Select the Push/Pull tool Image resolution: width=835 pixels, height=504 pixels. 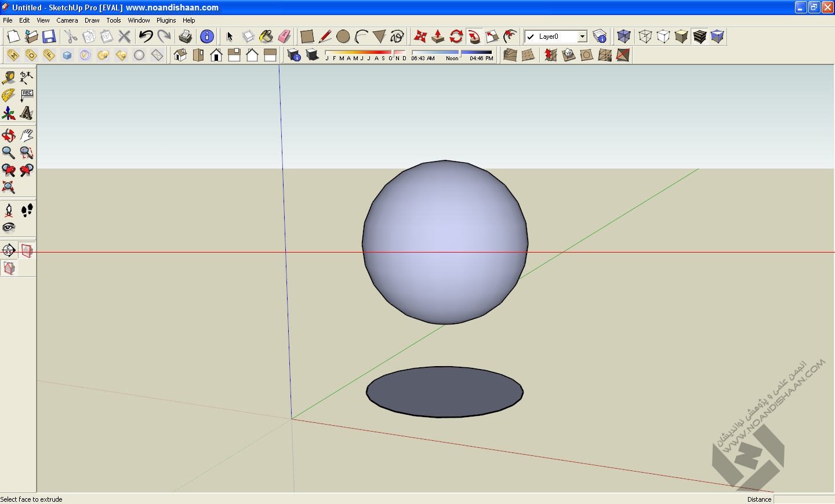[438, 36]
